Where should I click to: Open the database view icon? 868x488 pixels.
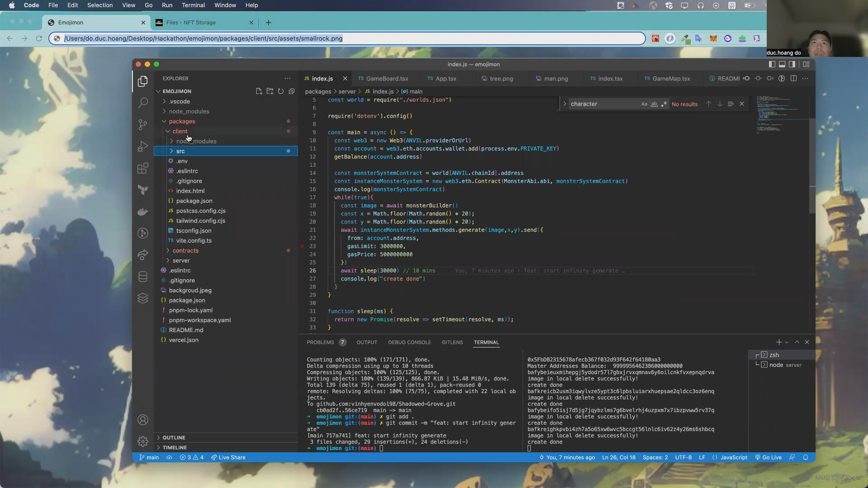coord(143,277)
